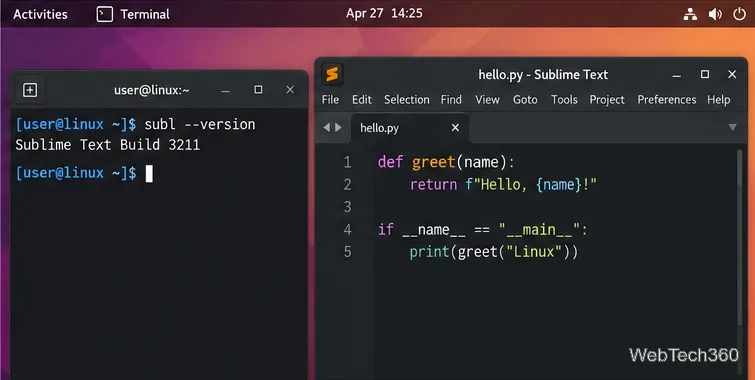Click line number 1 in gutter

point(347,162)
